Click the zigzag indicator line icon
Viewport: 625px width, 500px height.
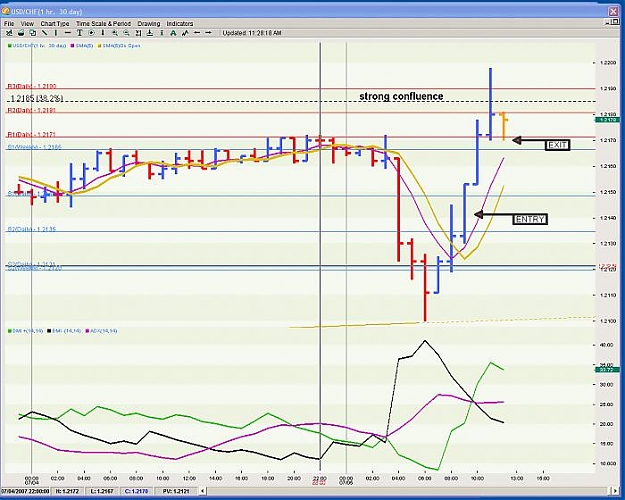pyautogui.click(x=185, y=33)
